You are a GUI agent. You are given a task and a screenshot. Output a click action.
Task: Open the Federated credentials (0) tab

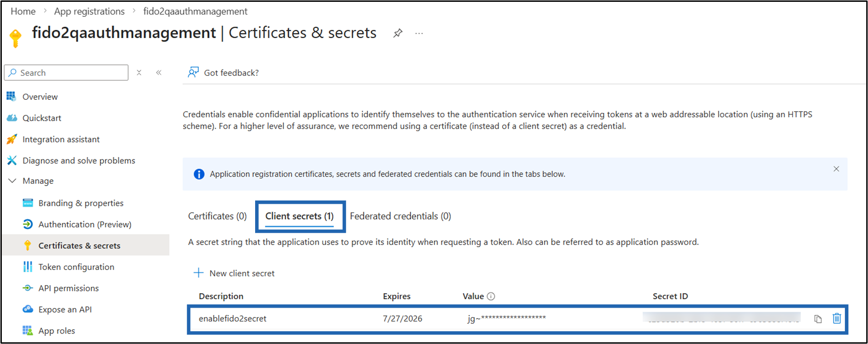click(400, 216)
